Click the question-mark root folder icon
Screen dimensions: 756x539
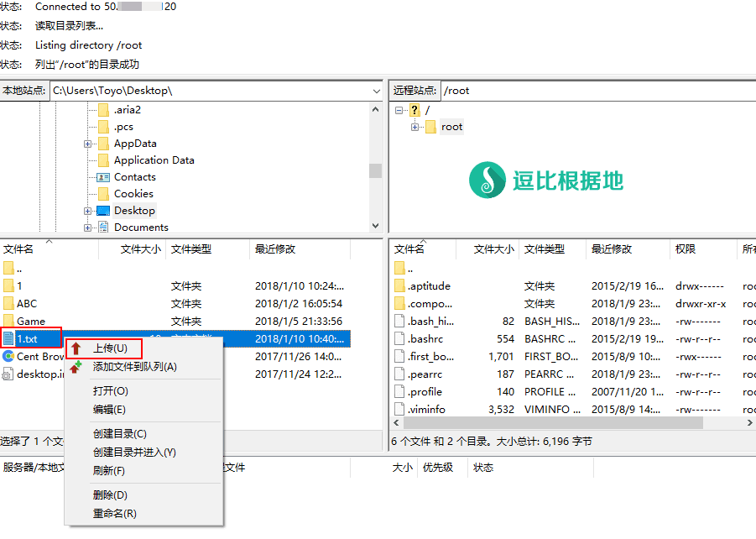[x=414, y=110]
